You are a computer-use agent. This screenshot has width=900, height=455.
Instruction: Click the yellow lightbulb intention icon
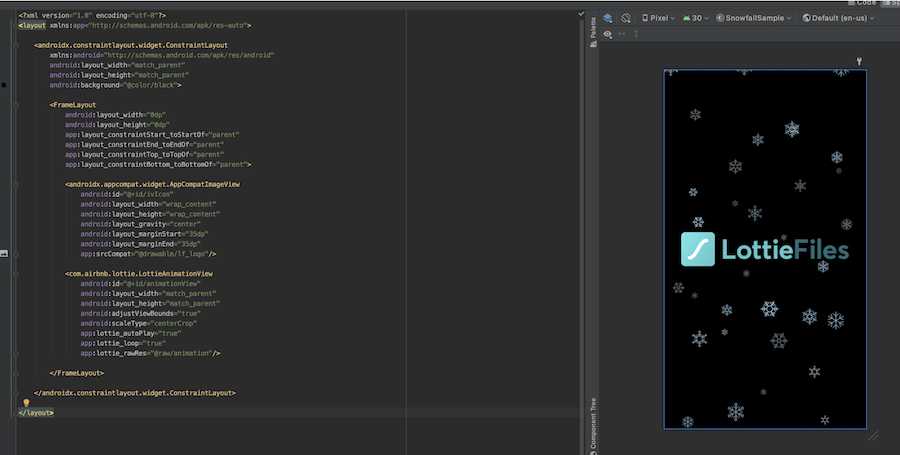tap(26, 403)
